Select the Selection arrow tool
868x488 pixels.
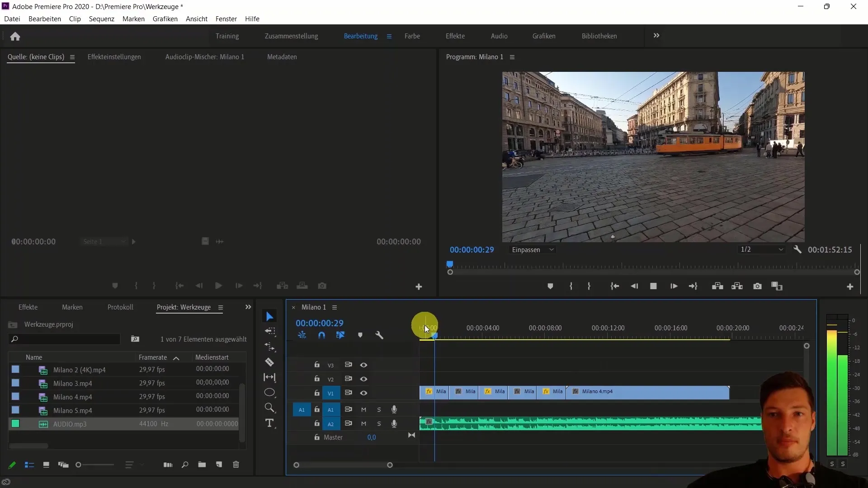tap(269, 316)
